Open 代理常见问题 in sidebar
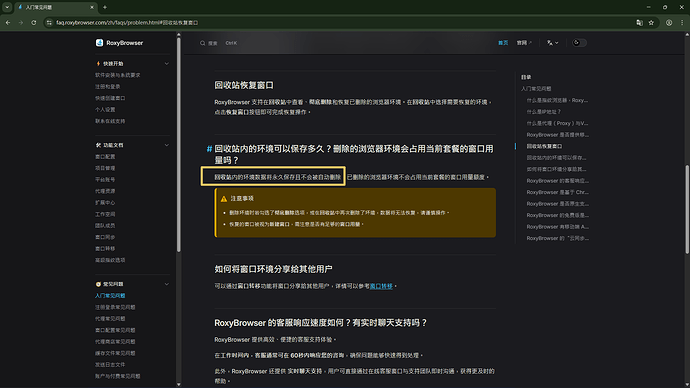690x388 pixels. click(x=110, y=318)
